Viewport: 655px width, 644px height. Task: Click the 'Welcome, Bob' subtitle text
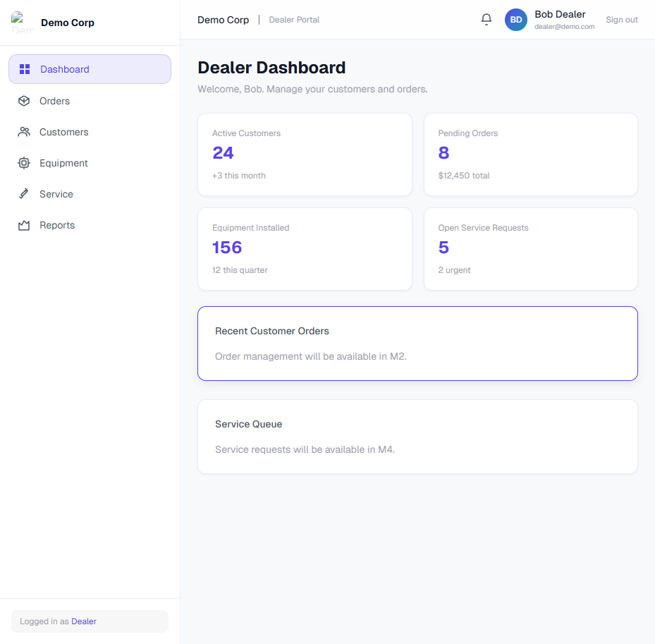click(x=312, y=89)
